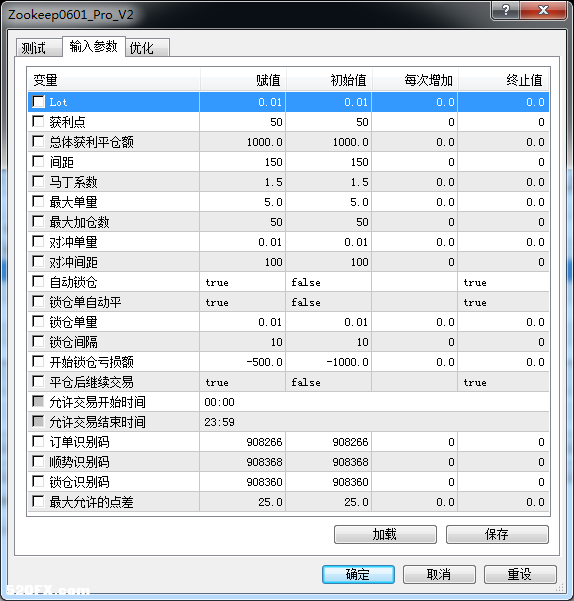Click the 取消 button
574x601 pixels.
click(439, 574)
